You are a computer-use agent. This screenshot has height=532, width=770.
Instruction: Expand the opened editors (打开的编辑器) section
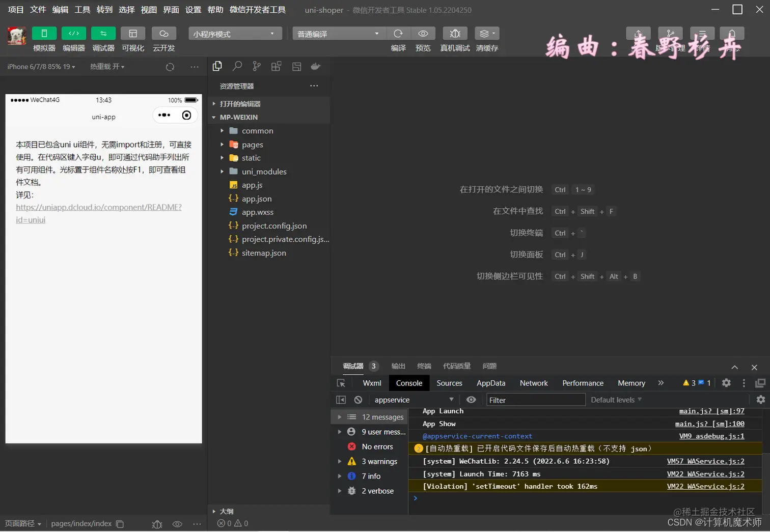click(x=270, y=103)
